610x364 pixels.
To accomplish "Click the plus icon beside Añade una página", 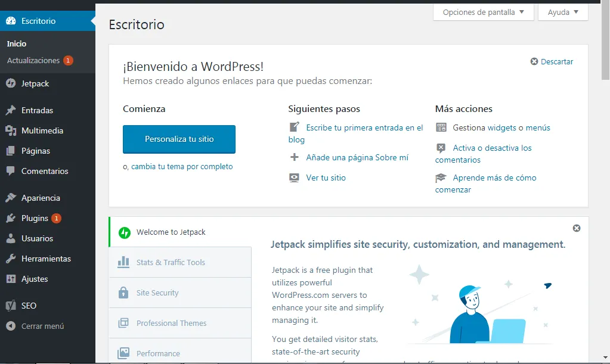I will (295, 157).
